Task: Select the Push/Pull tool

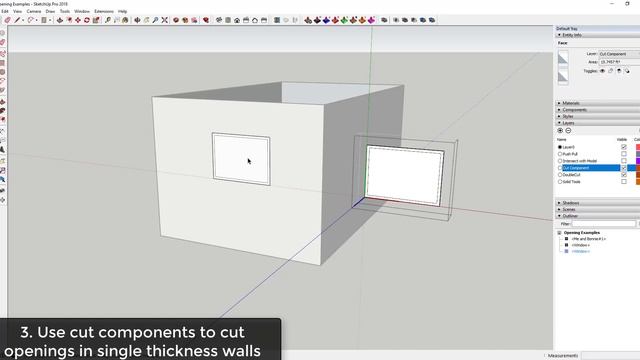Action: (x=60, y=20)
